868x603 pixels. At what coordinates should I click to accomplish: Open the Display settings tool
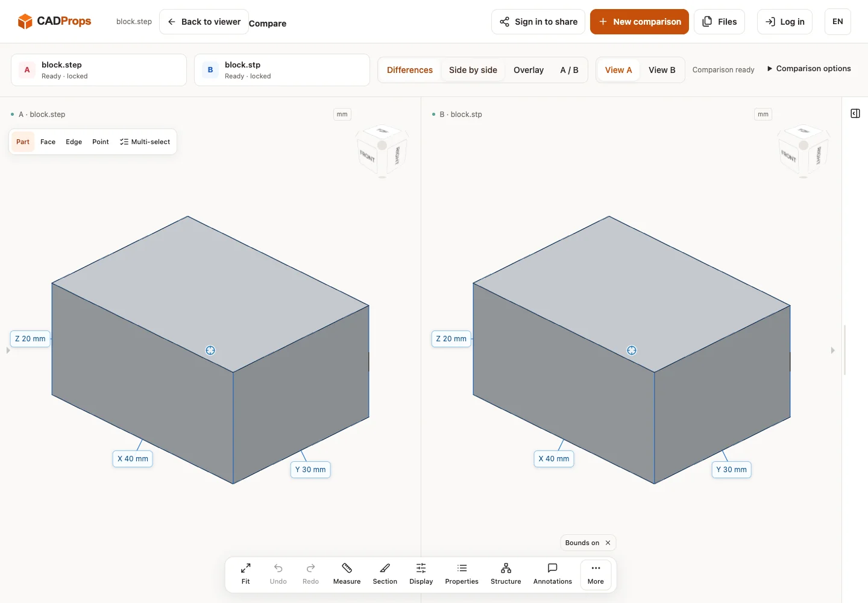[421, 574]
